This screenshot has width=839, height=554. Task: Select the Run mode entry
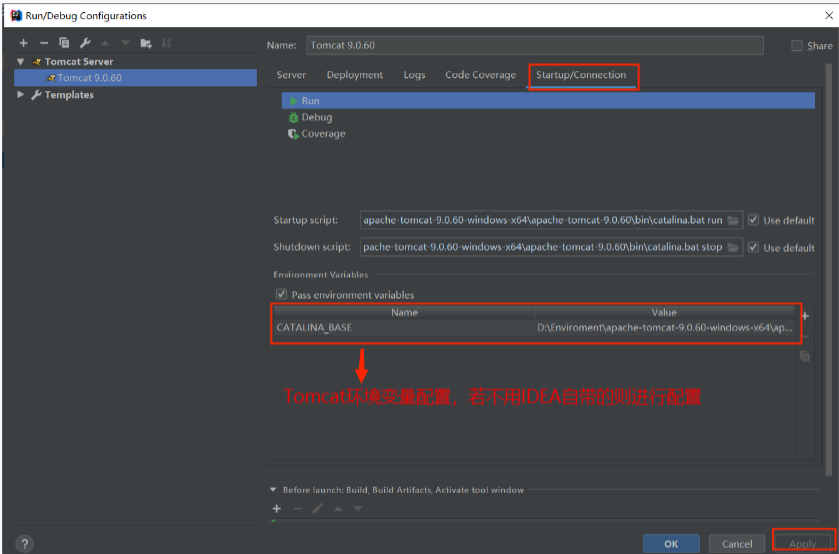pyautogui.click(x=548, y=101)
